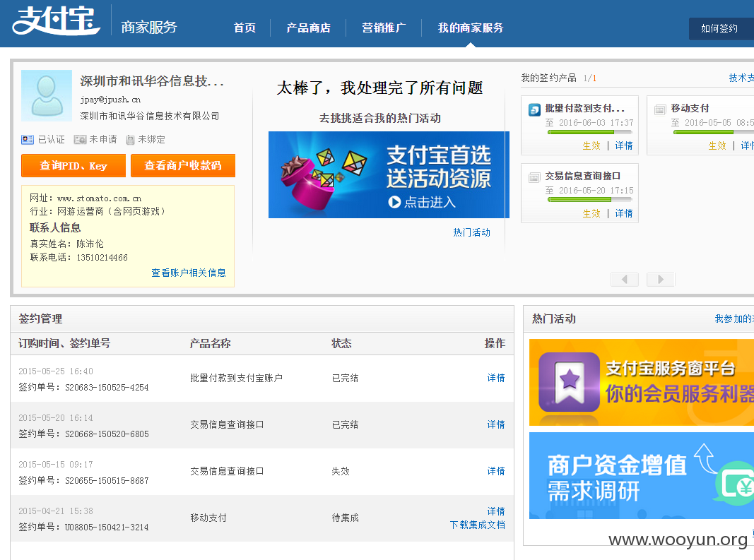The image size is (754, 560).
Task: Click the 交易信息查询接口 card progress bar
Action: [x=589, y=199]
